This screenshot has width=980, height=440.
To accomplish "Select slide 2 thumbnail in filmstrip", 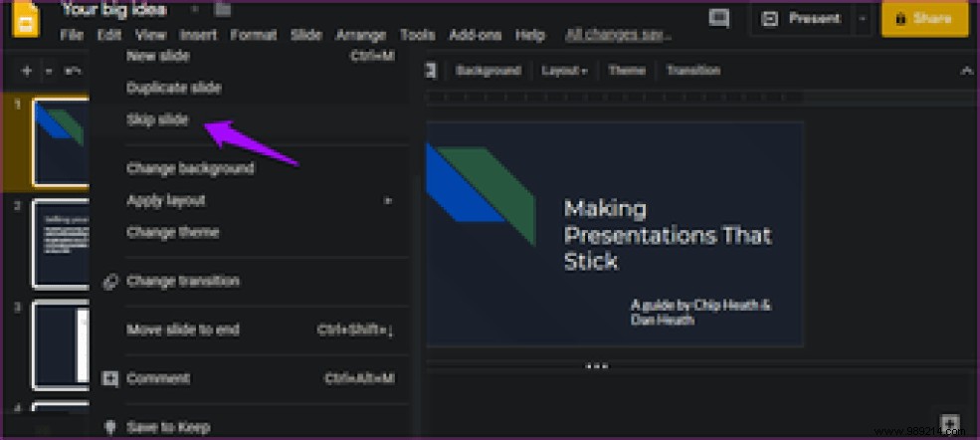I will [61, 243].
